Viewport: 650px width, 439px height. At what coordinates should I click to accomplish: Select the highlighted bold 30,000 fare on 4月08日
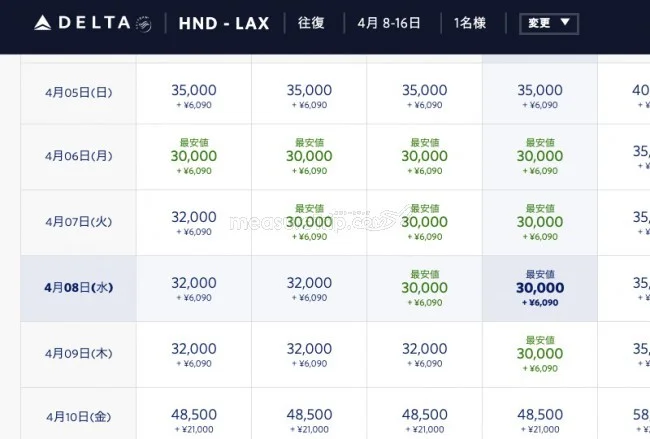point(540,288)
